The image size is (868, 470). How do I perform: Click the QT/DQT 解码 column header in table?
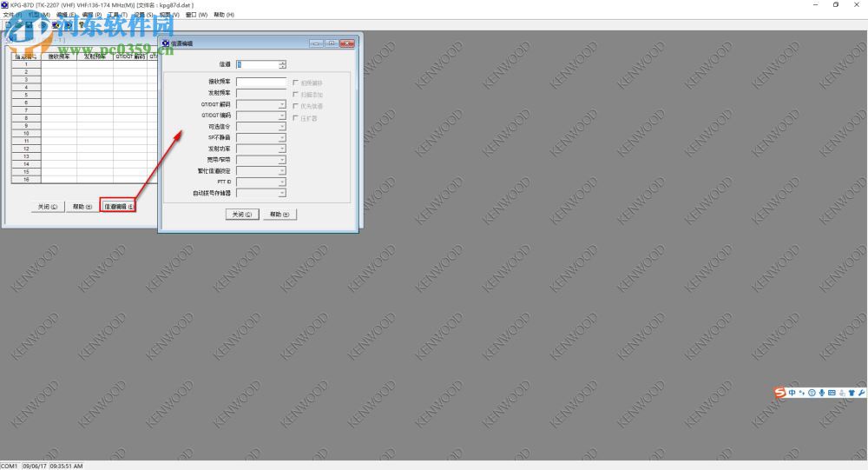click(x=130, y=56)
